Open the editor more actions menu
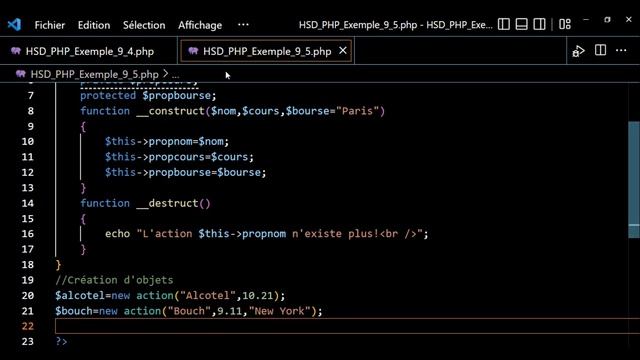 621,50
